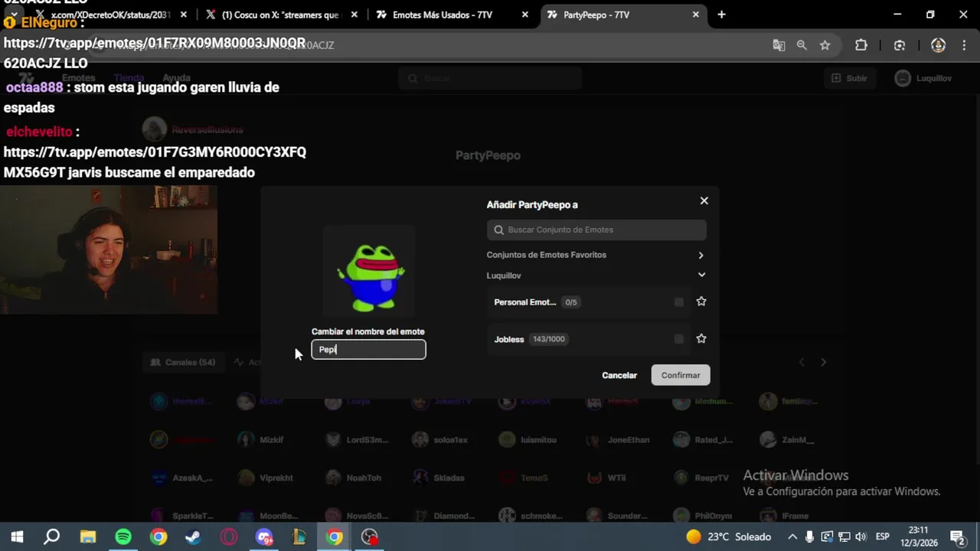Open a new browser tab
This screenshot has width=980, height=551.
[x=721, y=15]
